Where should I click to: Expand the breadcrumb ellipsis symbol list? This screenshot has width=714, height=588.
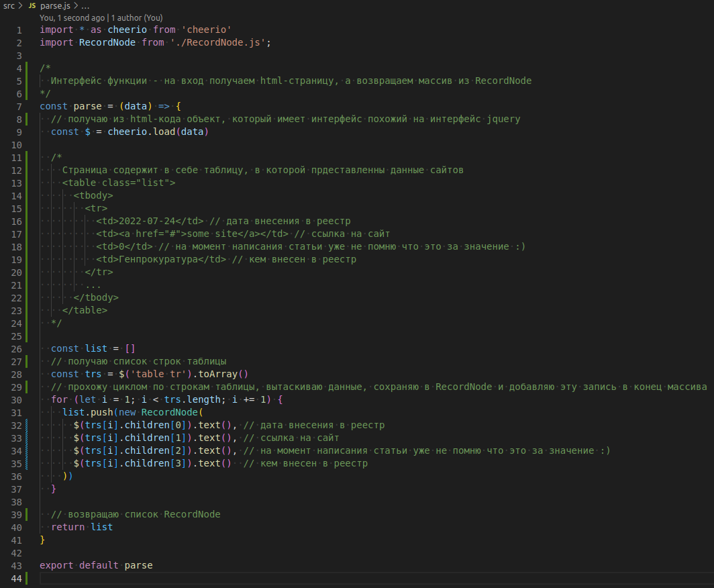click(x=85, y=5)
